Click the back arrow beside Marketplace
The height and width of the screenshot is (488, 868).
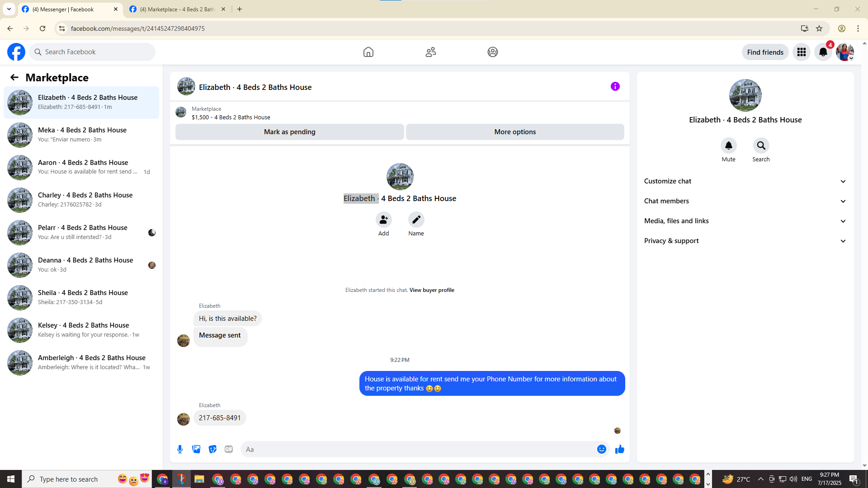[x=14, y=77]
